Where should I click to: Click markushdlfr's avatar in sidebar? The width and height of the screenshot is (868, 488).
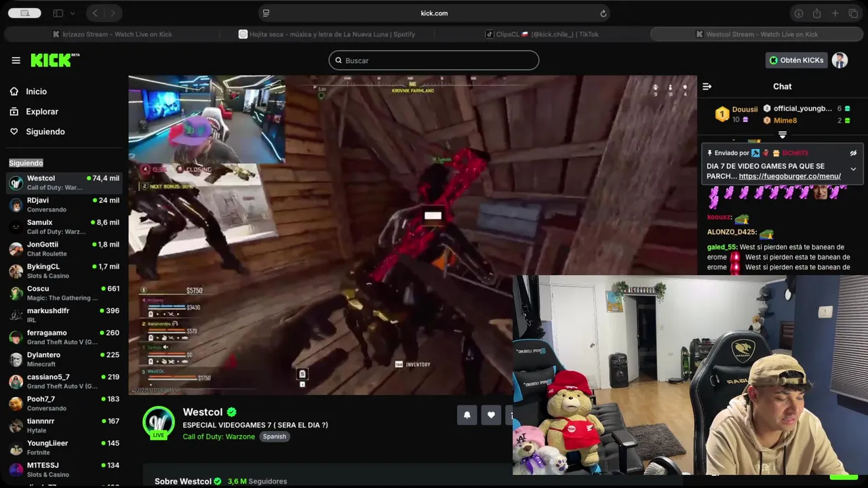click(16, 315)
